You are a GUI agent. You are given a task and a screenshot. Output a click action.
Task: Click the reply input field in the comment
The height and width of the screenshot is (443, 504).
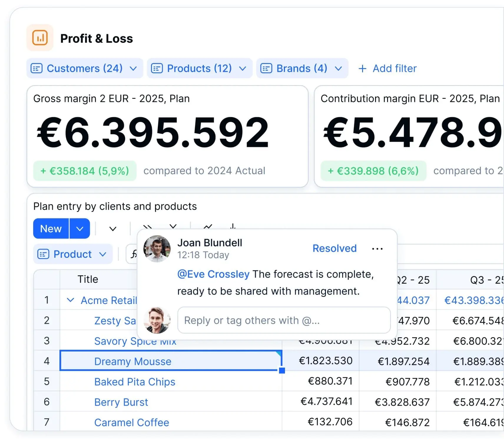tap(283, 320)
